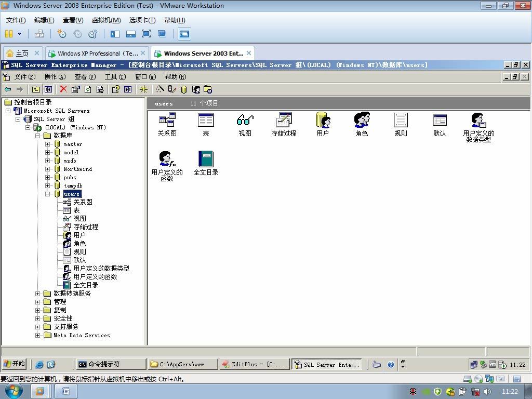
Task: Expand the tempdb database node
Action: click(47, 185)
